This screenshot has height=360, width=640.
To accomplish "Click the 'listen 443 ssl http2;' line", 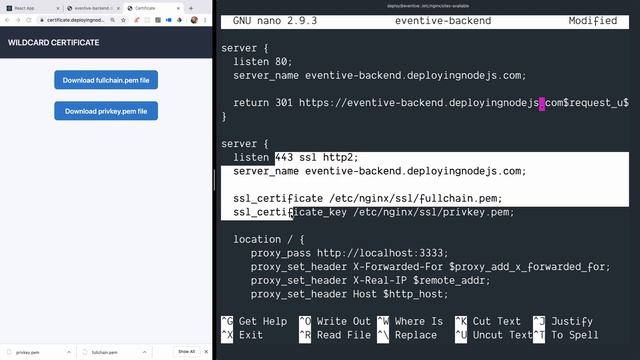I will coord(296,158).
